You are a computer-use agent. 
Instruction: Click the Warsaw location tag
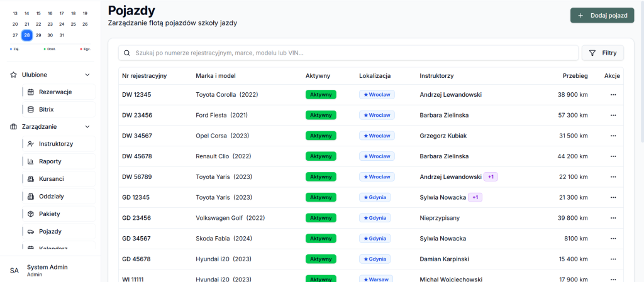click(x=376, y=279)
